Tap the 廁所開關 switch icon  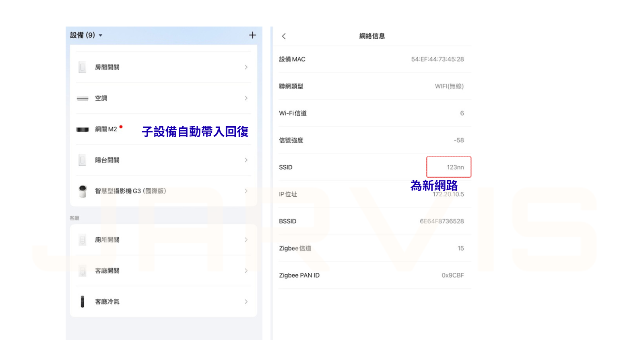(83, 240)
